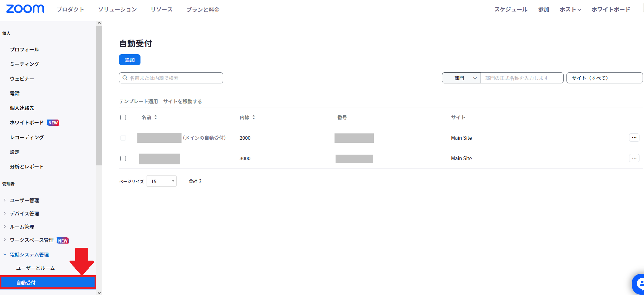Click the extension 3000 cell

245,158
